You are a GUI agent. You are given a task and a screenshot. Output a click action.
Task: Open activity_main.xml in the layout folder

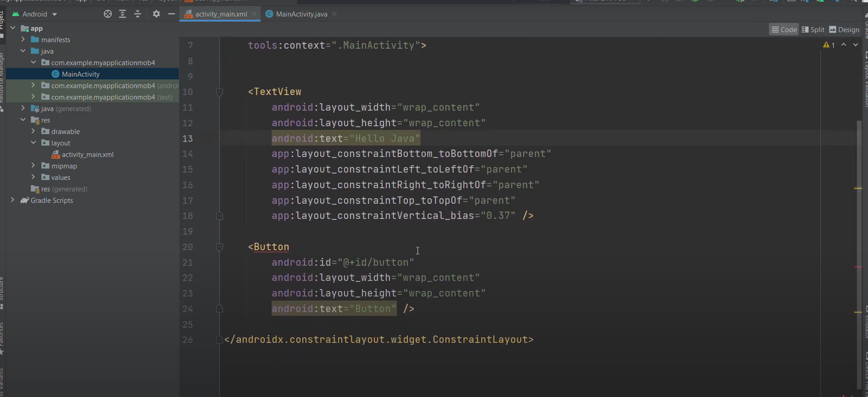click(x=88, y=155)
